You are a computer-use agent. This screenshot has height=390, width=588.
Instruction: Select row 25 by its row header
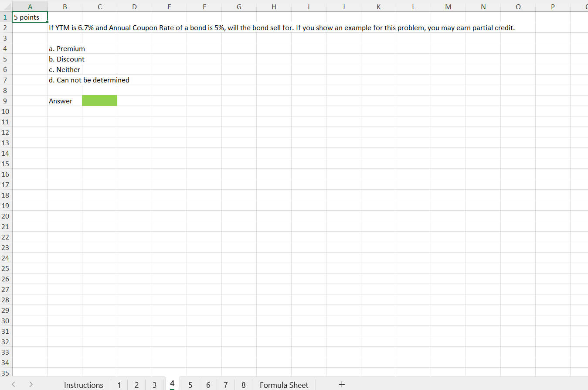pyautogui.click(x=6, y=268)
